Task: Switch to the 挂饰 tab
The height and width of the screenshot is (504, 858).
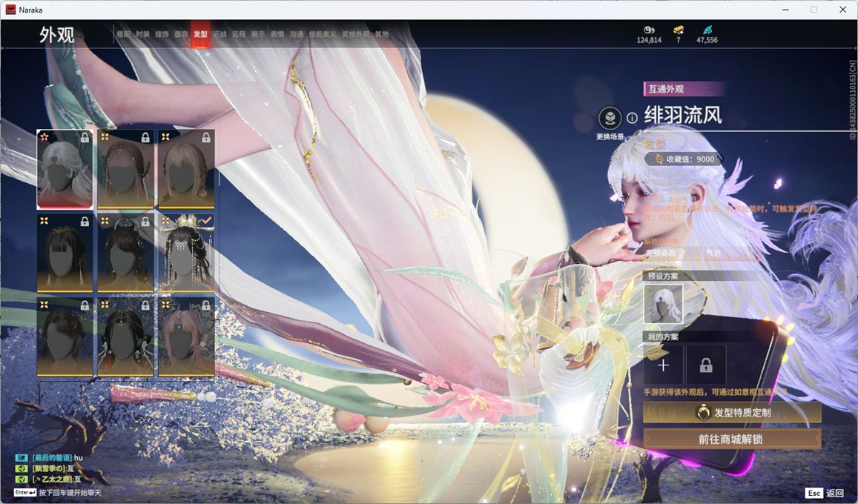Action: [162, 34]
